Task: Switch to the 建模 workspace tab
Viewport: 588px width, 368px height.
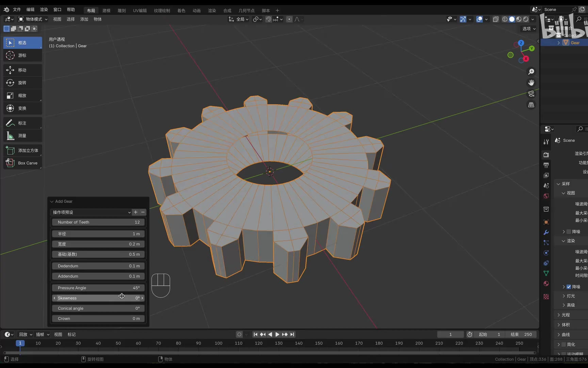Action: point(107,11)
